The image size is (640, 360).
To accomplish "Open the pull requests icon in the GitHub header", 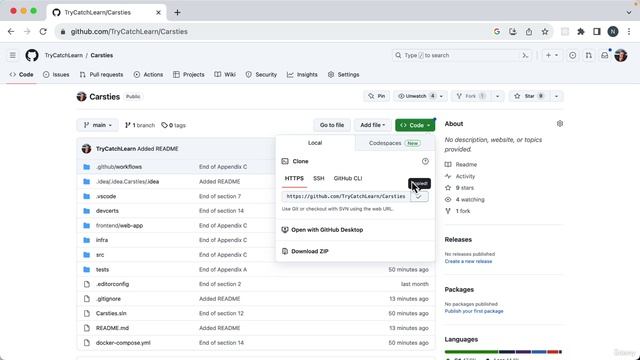I will coord(589,55).
